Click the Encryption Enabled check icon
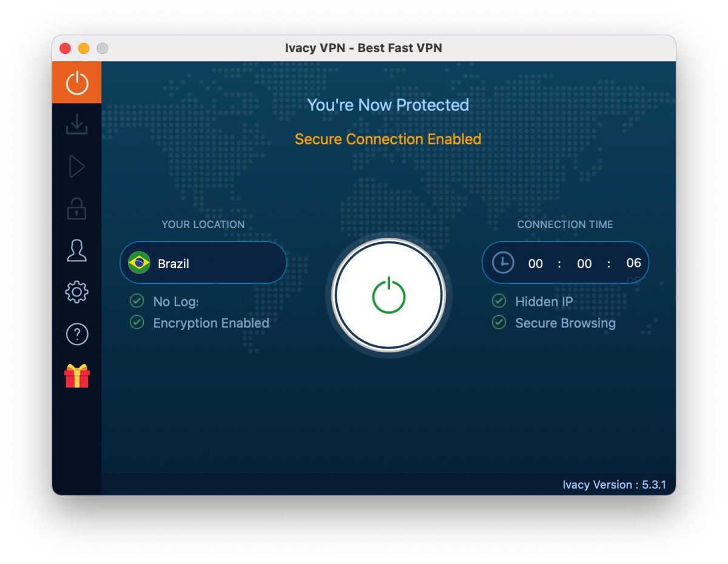The width and height of the screenshot is (728, 564). [x=137, y=323]
